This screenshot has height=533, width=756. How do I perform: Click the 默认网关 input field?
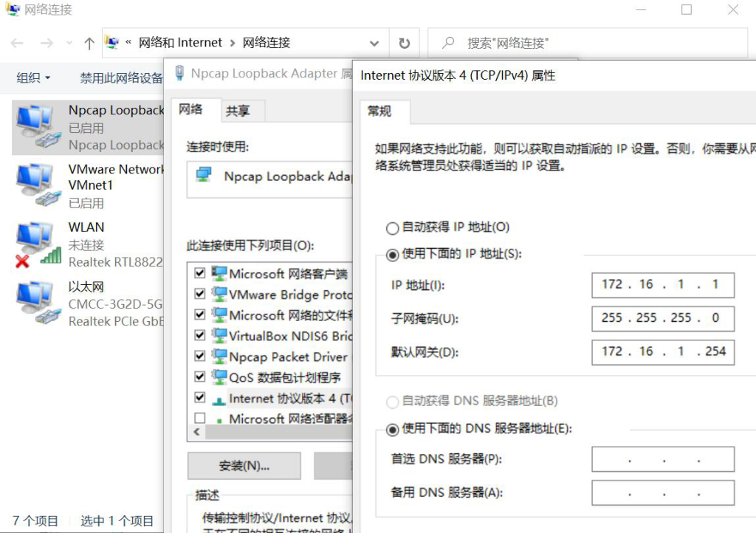click(663, 352)
